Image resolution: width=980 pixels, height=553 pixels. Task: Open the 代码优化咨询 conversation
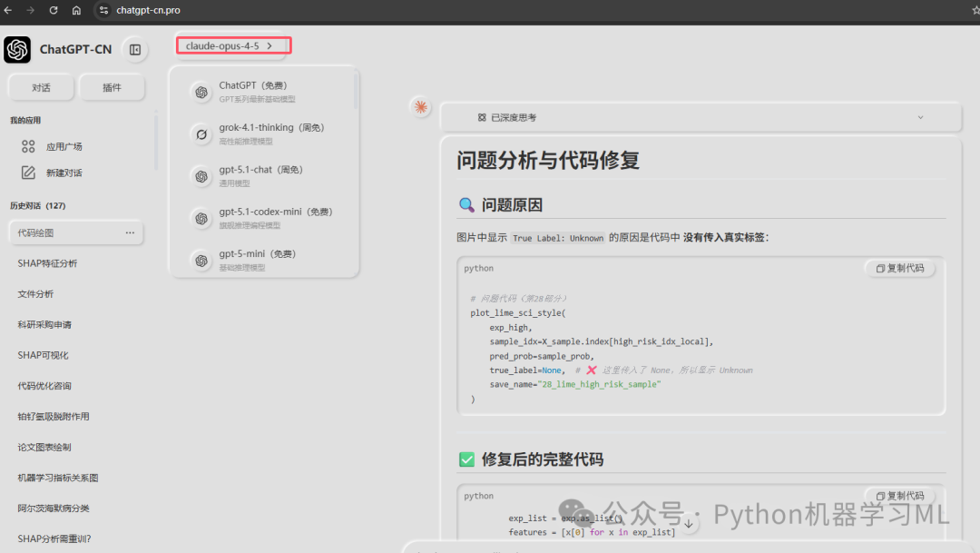tap(44, 386)
